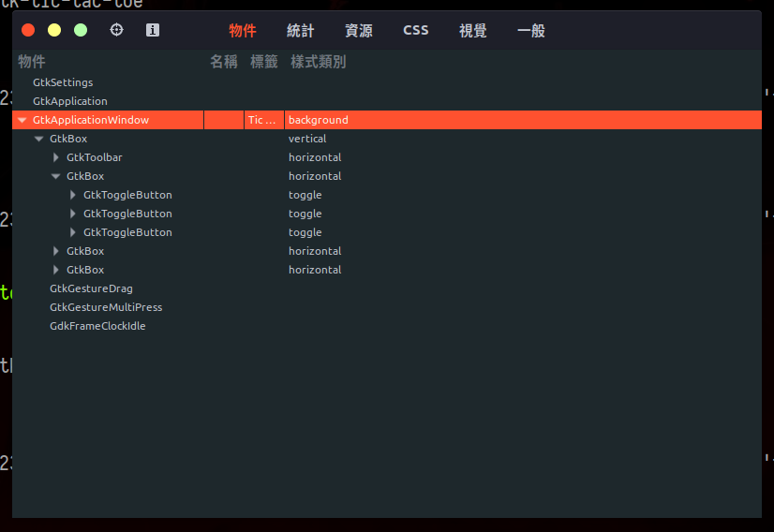Select the GtkSettings row
774x532 pixels.
tap(63, 82)
